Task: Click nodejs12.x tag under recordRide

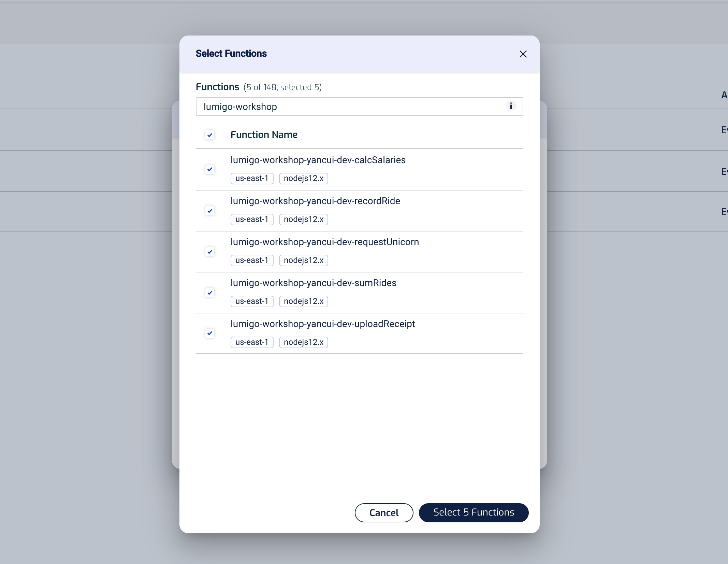Action: pyautogui.click(x=304, y=219)
